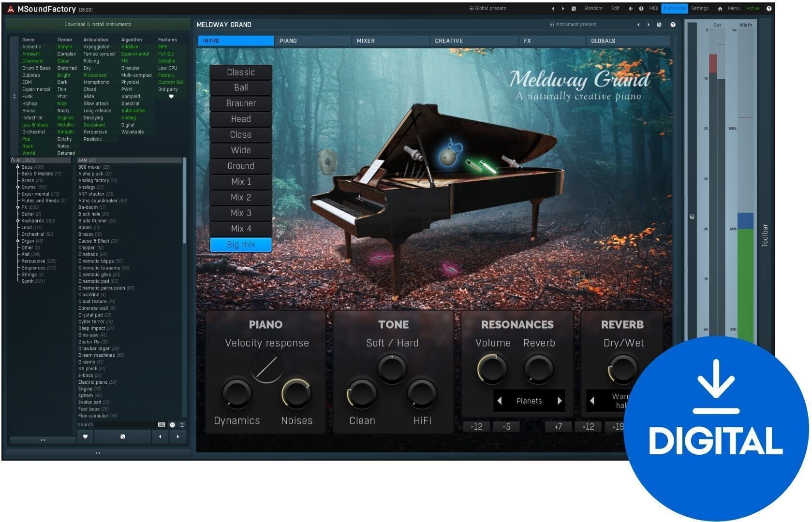Expand the Organ category in the instrument list
This screenshot has height=522, width=812.
[x=18, y=241]
